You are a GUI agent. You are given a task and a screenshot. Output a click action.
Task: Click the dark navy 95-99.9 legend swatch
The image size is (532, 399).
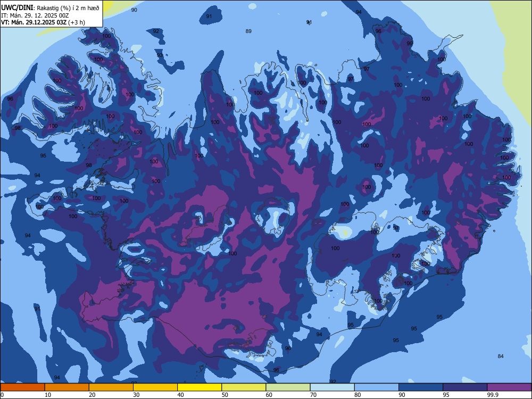click(x=465, y=387)
